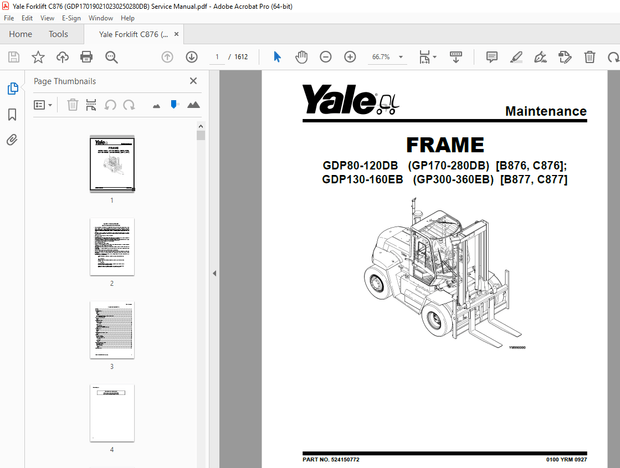
Task: Zoom in with plus button
Action: click(x=350, y=57)
